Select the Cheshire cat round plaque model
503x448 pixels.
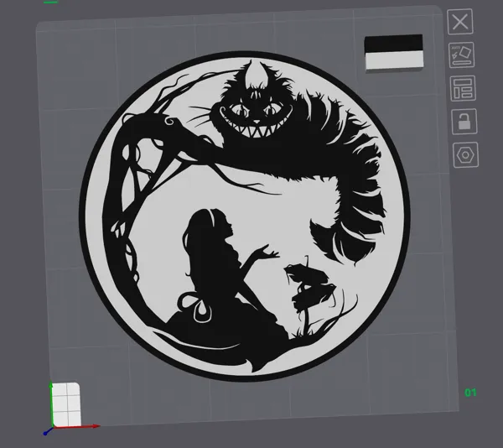tap(245, 216)
